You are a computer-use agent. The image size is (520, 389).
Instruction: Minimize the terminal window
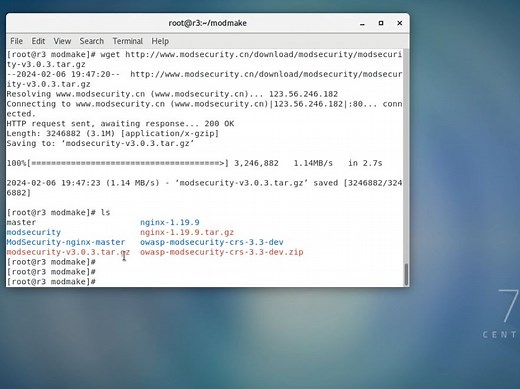pos(362,23)
